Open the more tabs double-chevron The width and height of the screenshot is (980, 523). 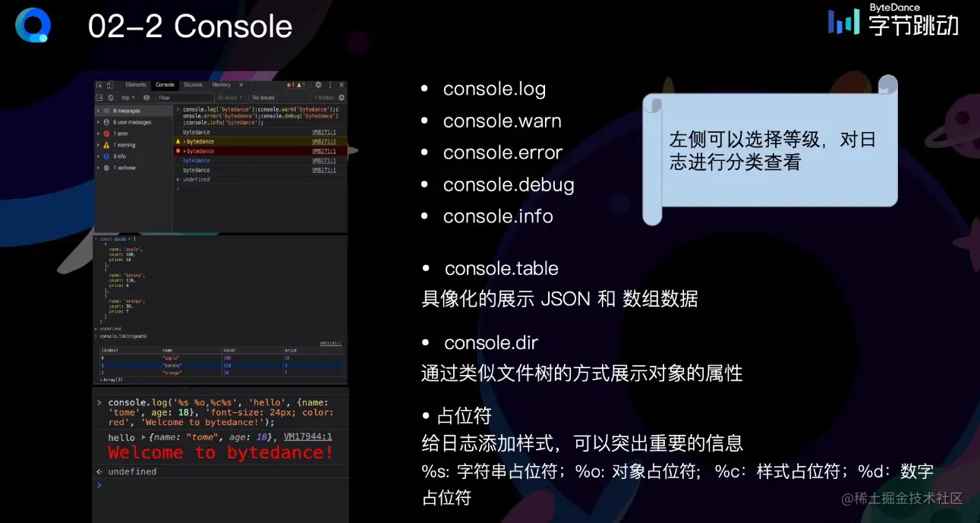coord(241,85)
